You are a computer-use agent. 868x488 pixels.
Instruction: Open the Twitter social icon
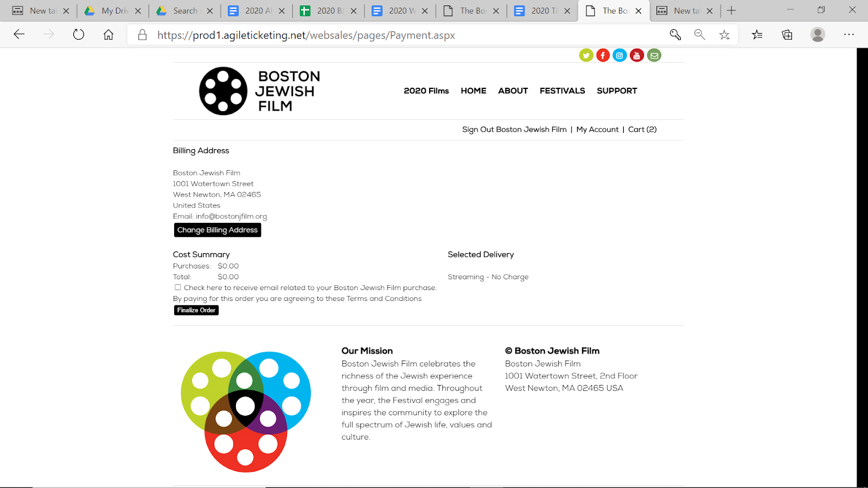point(586,55)
